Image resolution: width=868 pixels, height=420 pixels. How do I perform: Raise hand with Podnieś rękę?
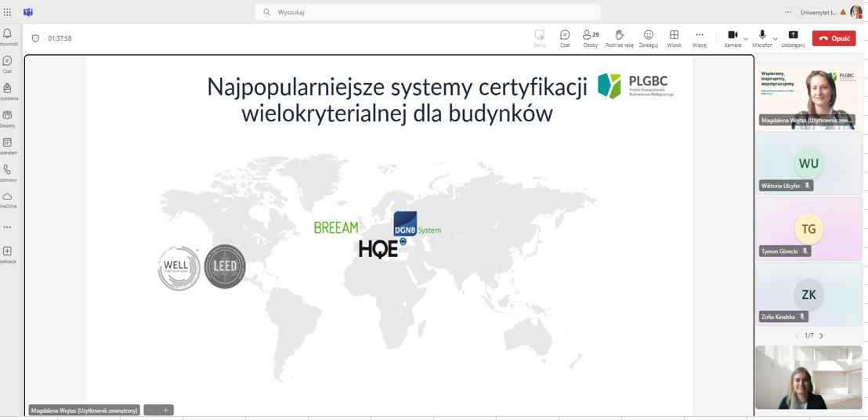pyautogui.click(x=620, y=38)
